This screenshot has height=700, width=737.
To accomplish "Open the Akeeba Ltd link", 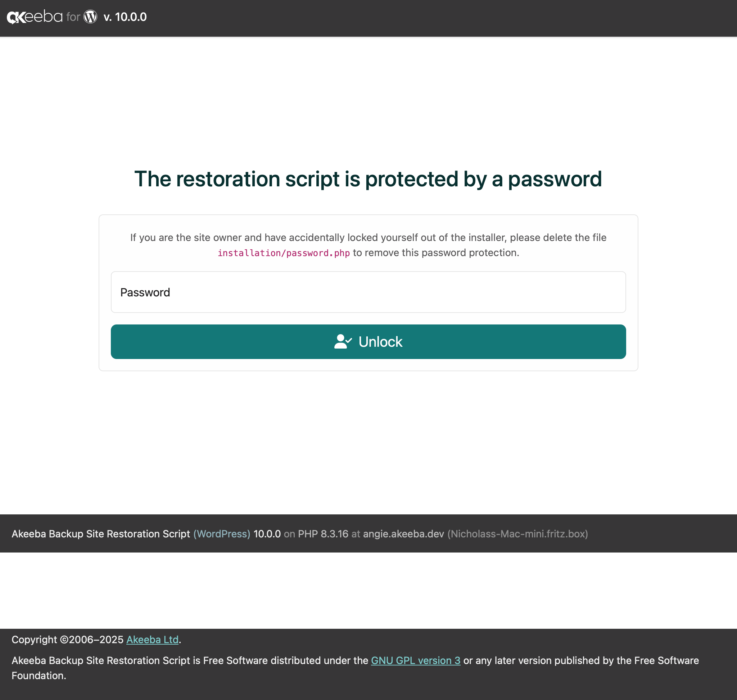I will click(x=152, y=640).
